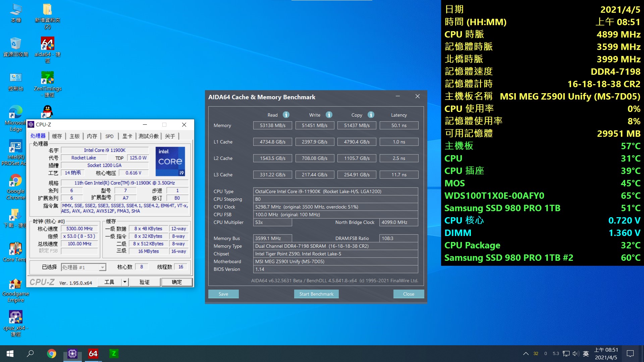Click the 名字 field Intel Core i9 11900K
644x362 pixels.
pos(105,150)
